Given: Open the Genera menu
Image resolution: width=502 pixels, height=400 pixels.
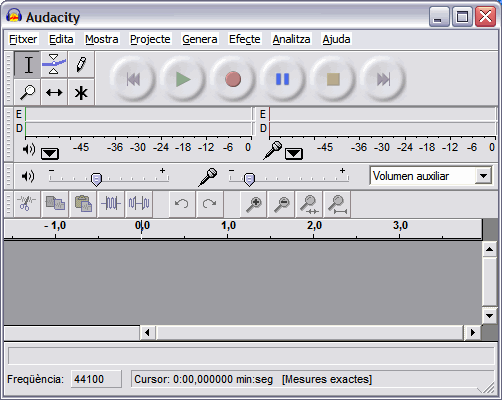Looking at the screenshot, I should [200, 39].
